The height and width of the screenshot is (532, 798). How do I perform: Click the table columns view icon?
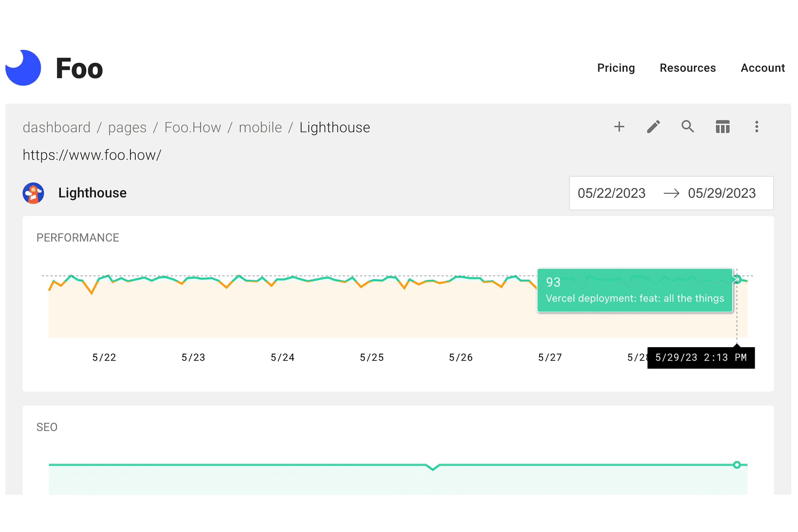point(722,127)
